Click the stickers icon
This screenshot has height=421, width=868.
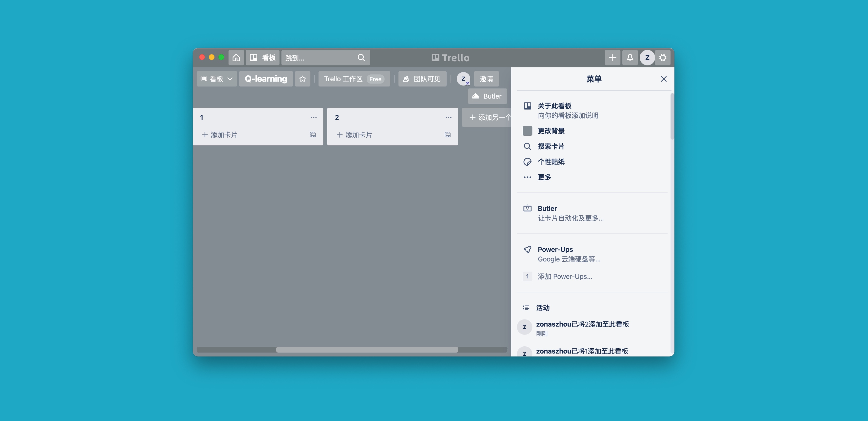[527, 162]
